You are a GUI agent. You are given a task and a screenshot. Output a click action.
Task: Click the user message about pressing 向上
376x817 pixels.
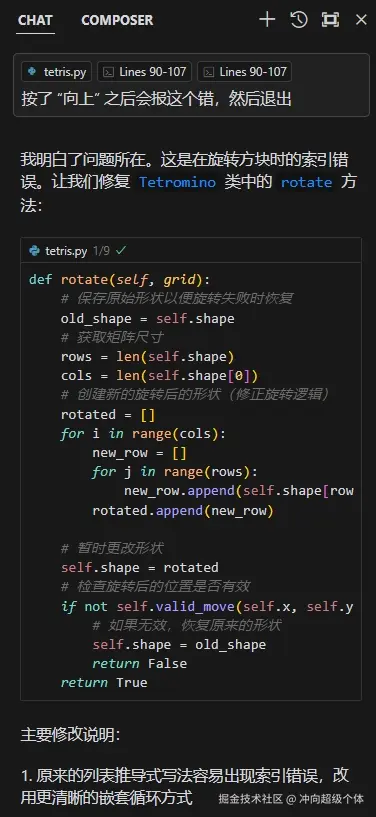pyautogui.click(x=156, y=98)
